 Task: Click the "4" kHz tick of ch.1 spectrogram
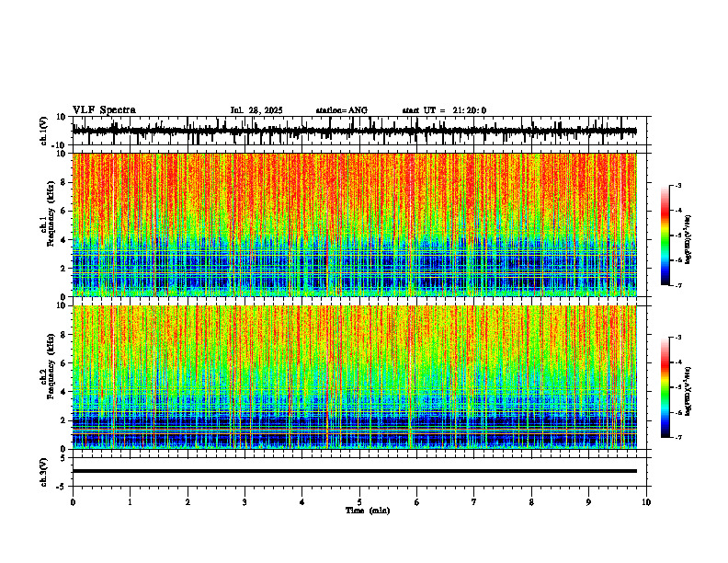click(x=63, y=240)
